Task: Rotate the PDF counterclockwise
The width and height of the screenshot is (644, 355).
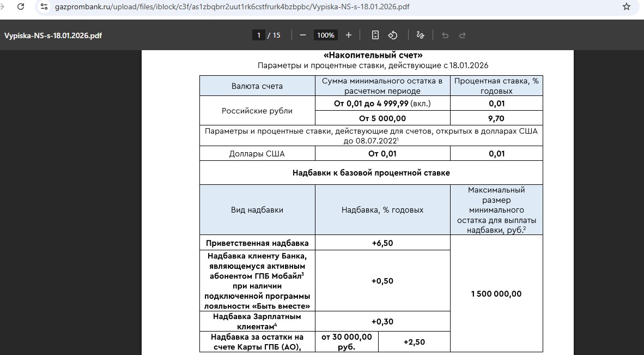Action: point(392,35)
